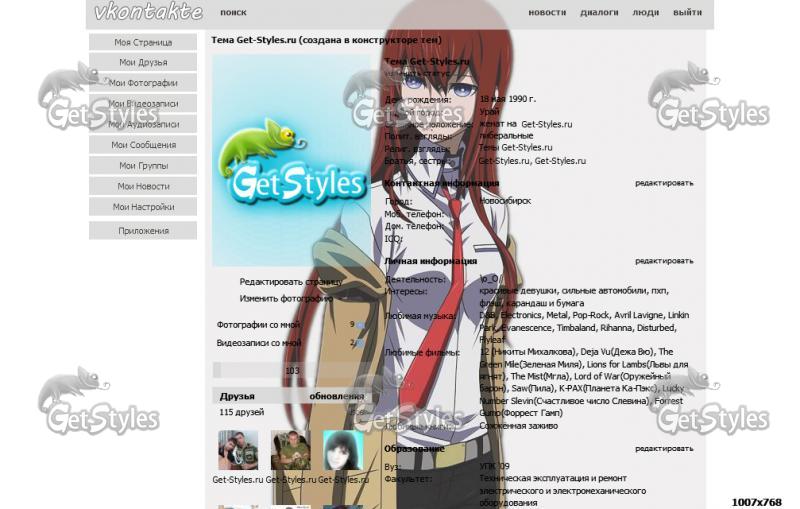The height and width of the screenshot is (509, 800).
Task: Click the GetStyles chameleon profile photo
Action: [291, 161]
